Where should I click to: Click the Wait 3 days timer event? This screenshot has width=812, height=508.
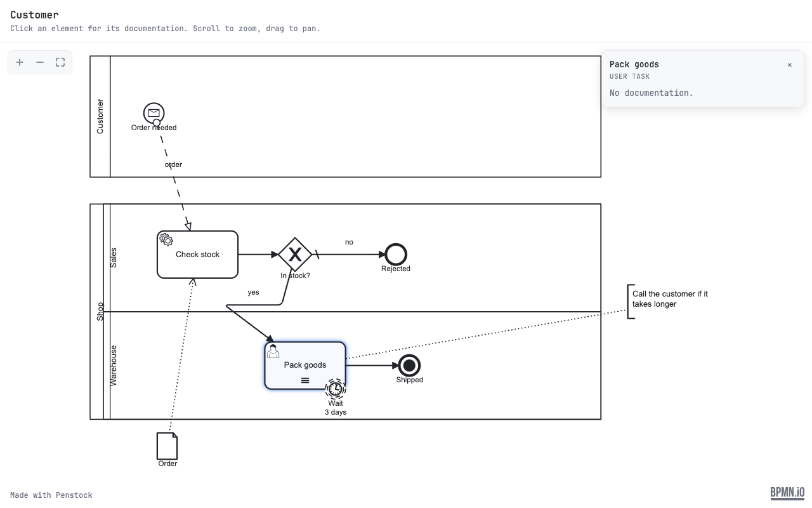click(x=336, y=389)
